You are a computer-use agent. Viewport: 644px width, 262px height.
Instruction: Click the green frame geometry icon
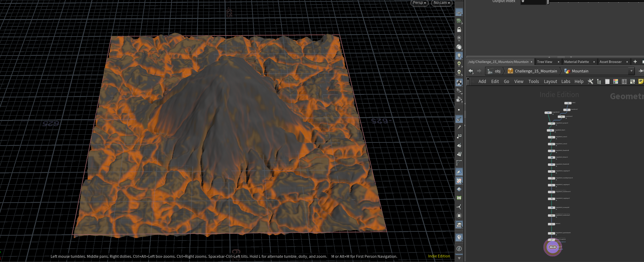click(459, 198)
